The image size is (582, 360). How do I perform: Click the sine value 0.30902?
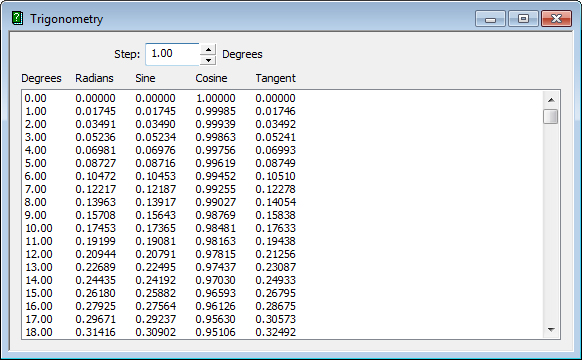tap(156, 332)
